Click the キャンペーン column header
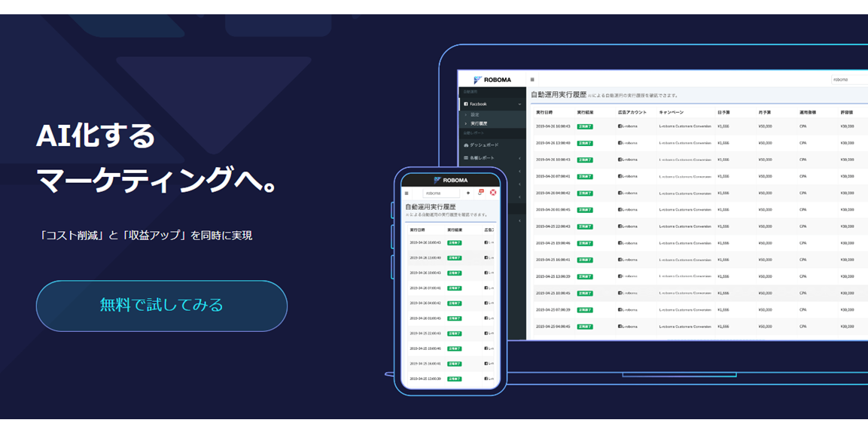 [x=671, y=112]
